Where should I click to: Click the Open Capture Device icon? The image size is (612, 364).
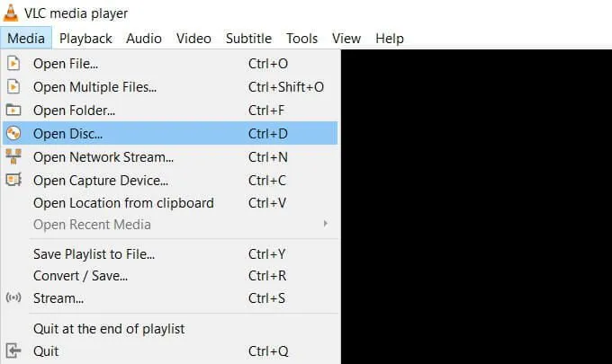point(13,180)
